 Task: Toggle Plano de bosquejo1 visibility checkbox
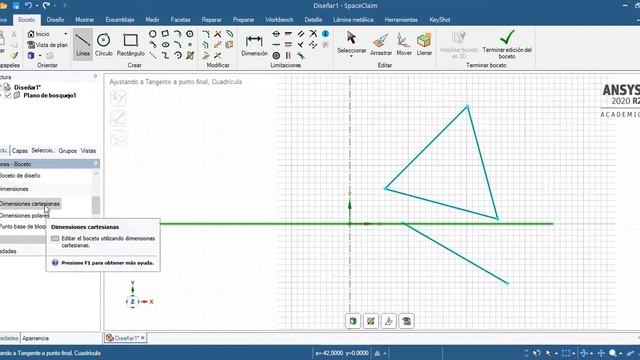tap(8, 95)
